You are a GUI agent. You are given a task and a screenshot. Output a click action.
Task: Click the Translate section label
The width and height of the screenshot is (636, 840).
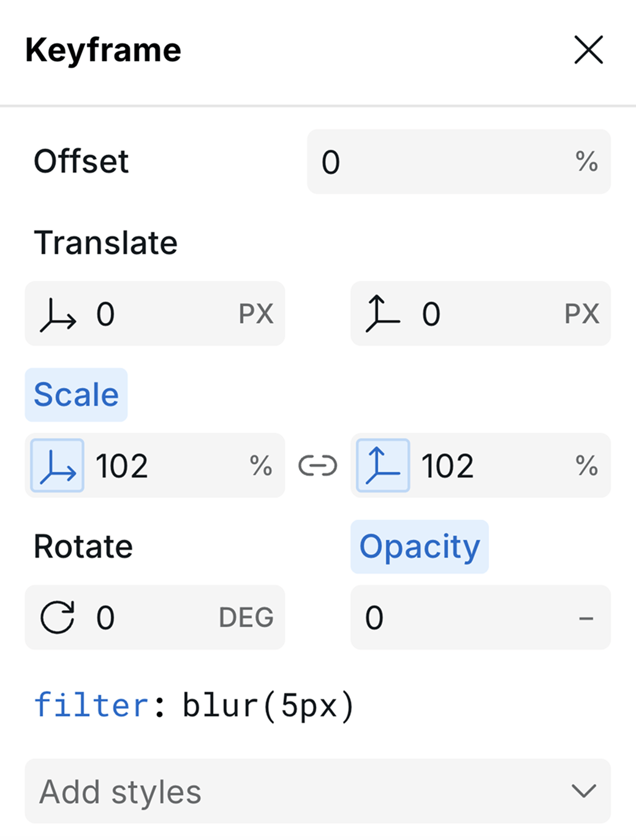tap(106, 242)
